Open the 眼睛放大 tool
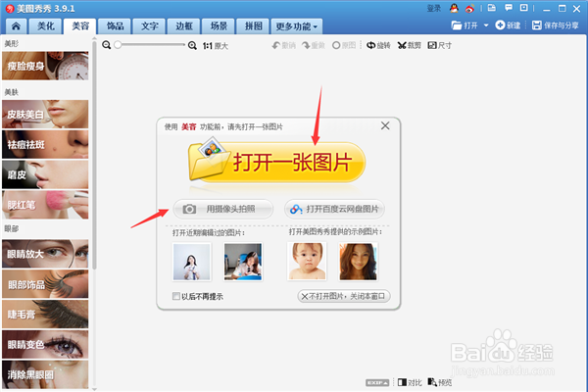Viewport: 588px width, 392px height. pyautogui.click(x=45, y=254)
